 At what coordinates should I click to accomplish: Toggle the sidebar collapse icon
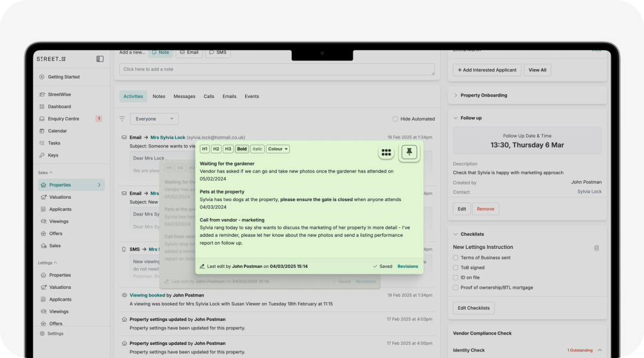pos(100,59)
